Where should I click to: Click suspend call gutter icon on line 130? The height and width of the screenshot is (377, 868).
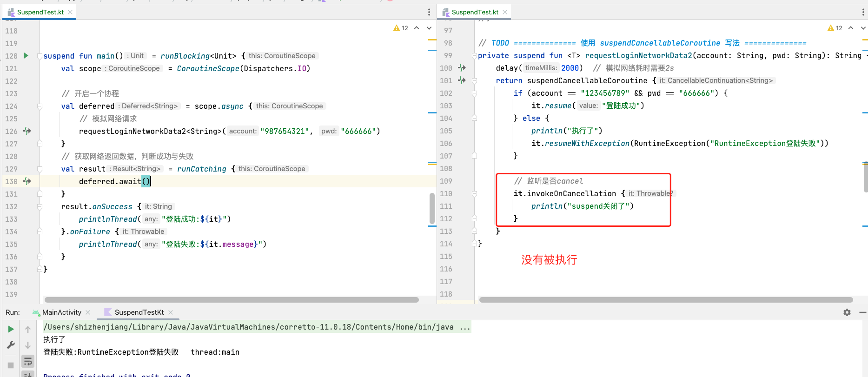click(x=27, y=181)
